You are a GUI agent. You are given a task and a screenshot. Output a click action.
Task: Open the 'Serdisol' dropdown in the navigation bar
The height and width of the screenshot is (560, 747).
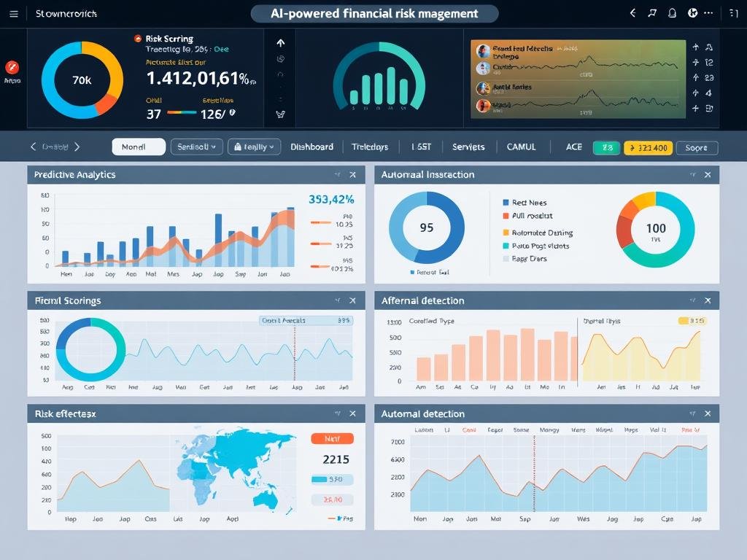pyautogui.click(x=196, y=147)
